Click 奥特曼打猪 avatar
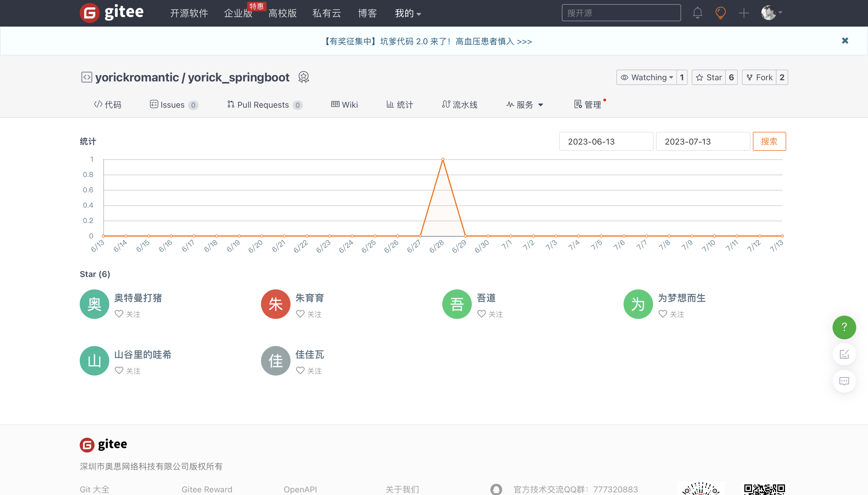 (94, 304)
